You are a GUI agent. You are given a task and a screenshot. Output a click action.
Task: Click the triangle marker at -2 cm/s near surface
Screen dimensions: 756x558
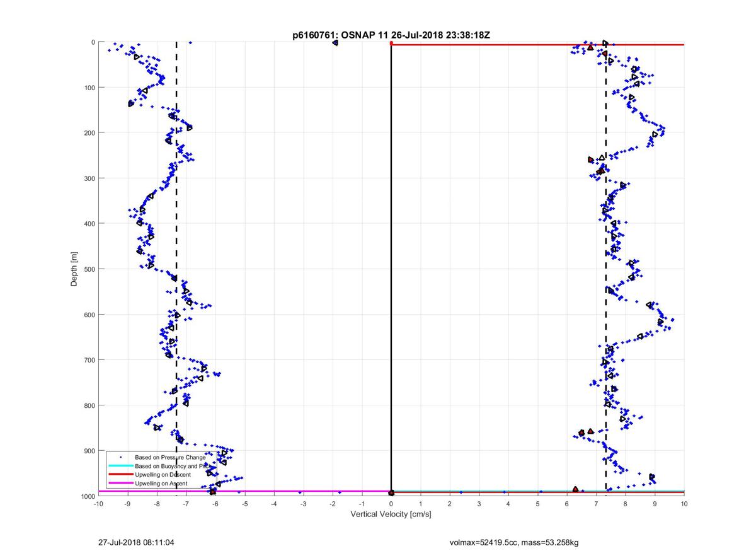[x=335, y=43]
